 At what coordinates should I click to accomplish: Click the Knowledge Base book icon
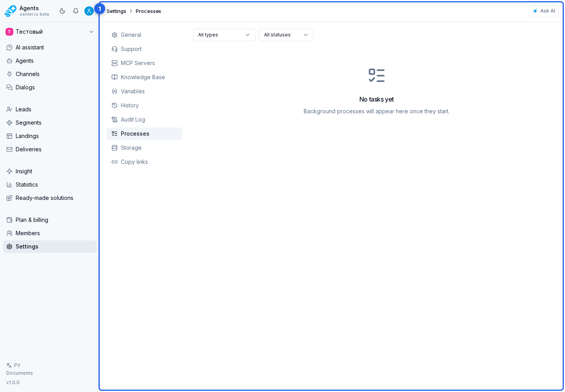115,77
